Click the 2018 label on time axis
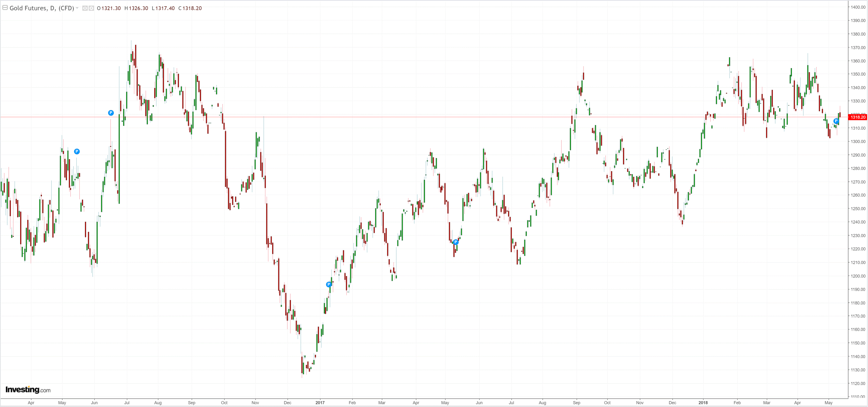This screenshot has width=868, height=407. point(703,403)
